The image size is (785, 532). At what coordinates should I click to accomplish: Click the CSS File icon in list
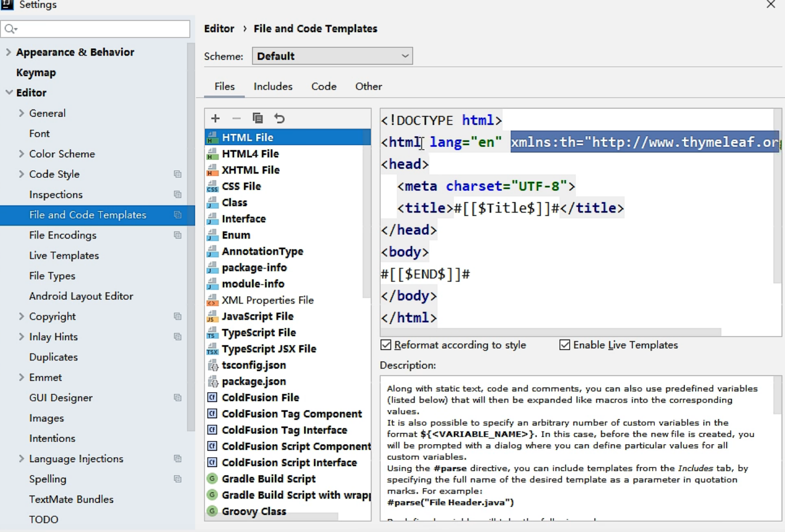coord(212,187)
